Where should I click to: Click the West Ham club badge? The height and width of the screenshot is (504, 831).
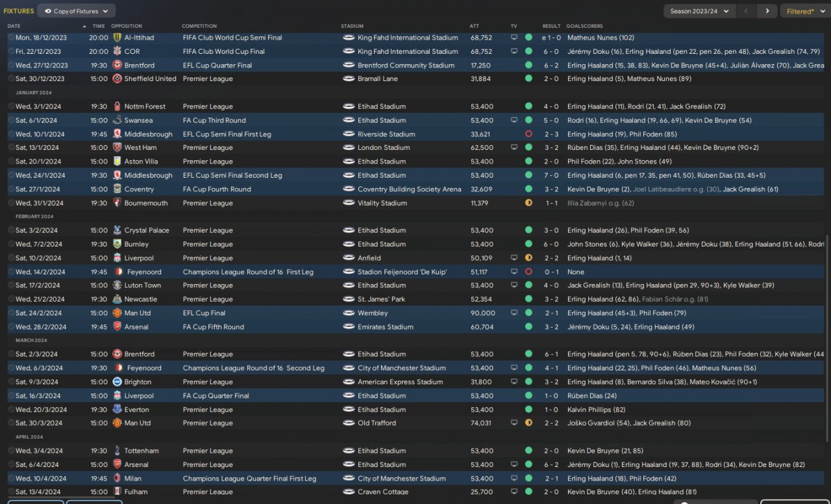(118, 148)
